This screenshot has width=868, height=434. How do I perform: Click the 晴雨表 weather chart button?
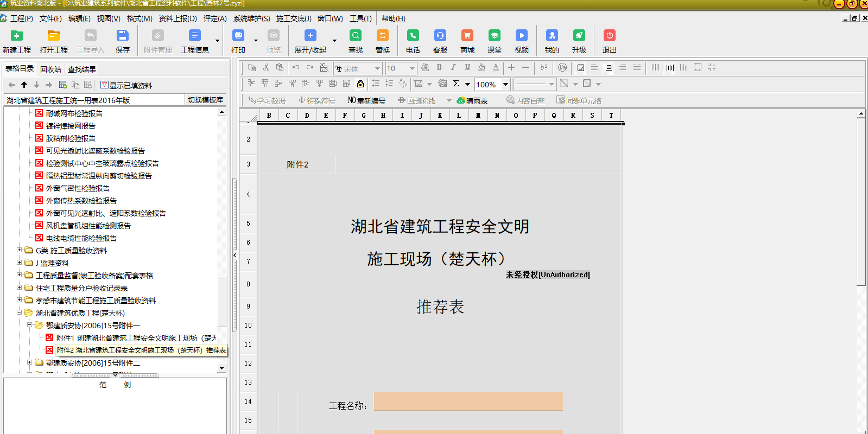tap(472, 100)
